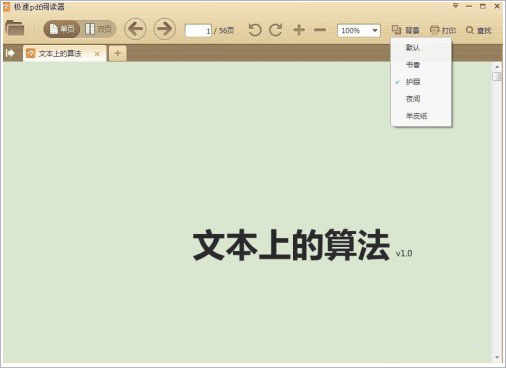Zoom in with the plus icon

pos(299,30)
